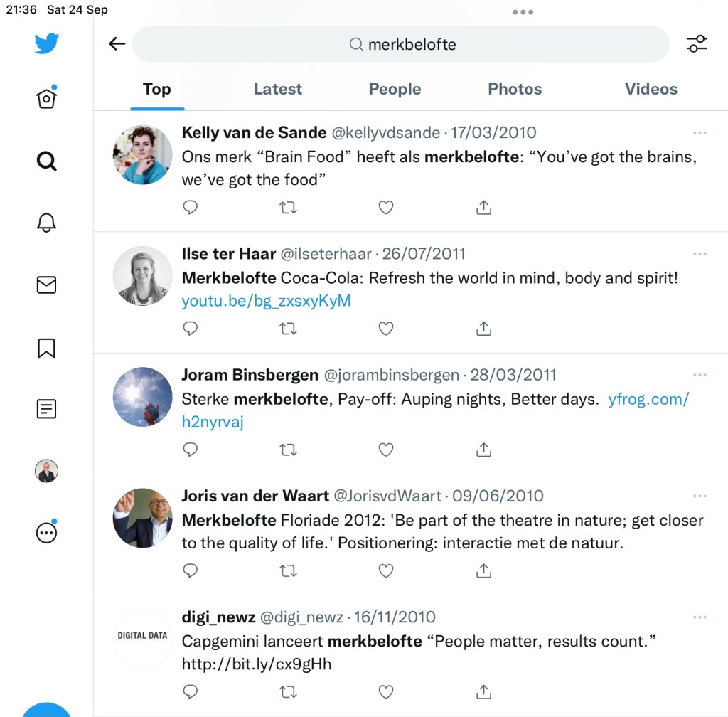The width and height of the screenshot is (728, 717).
Task: Click the blue Twitter bird logo
Action: click(x=46, y=44)
